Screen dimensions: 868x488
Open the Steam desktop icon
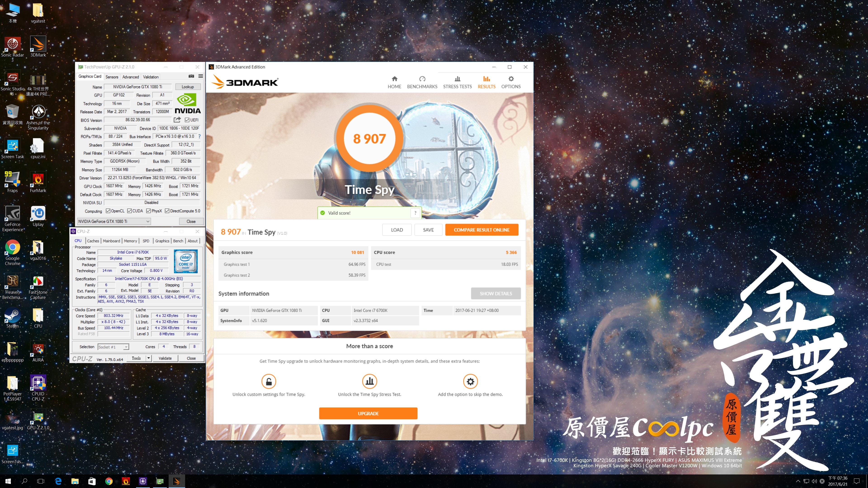coord(12,318)
